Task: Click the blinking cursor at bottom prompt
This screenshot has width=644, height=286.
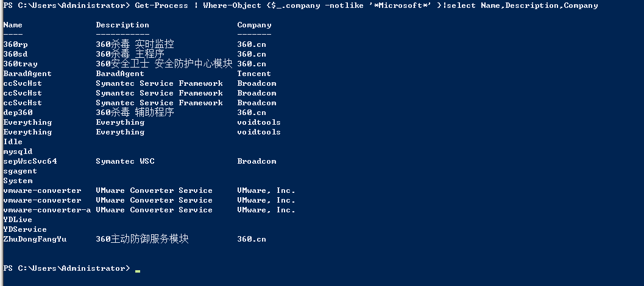Action: [x=138, y=270]
